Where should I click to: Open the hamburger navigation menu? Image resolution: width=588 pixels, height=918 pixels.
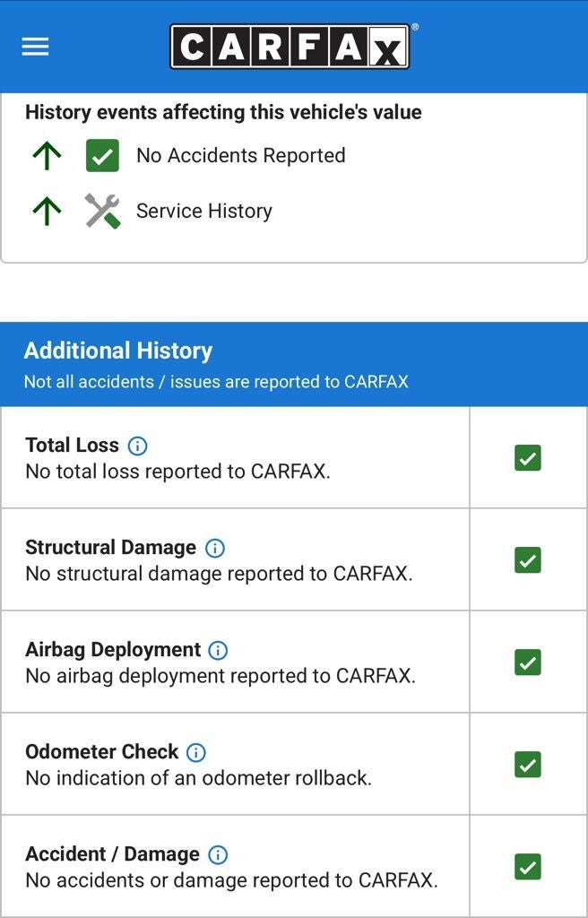[x=35, y=47]
